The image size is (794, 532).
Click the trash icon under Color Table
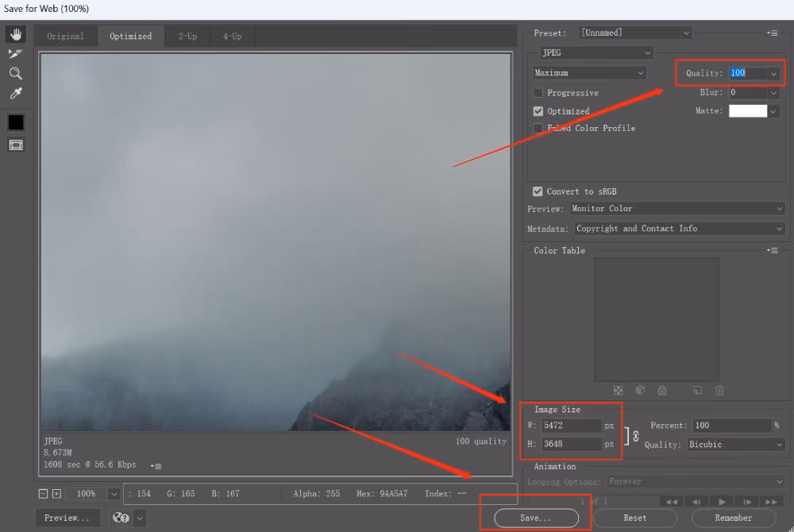coord(719,391)
